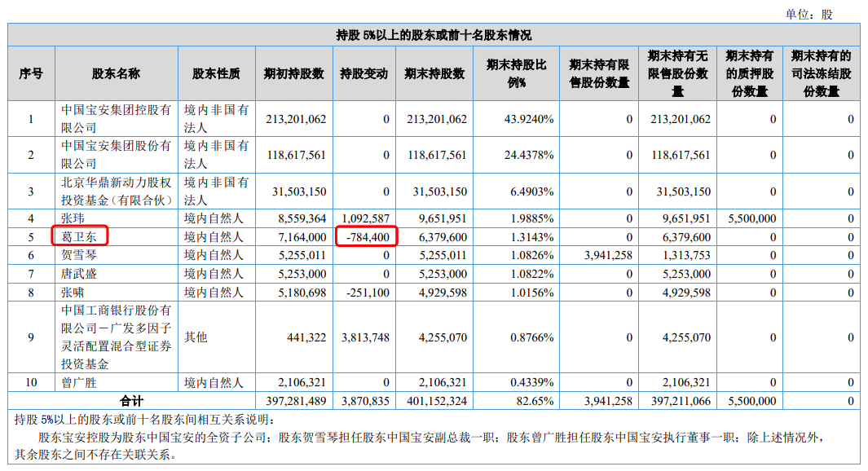Click the 期末持股比例% column header
Viewport: 868px width, 471px height.
tap(517, 73)
